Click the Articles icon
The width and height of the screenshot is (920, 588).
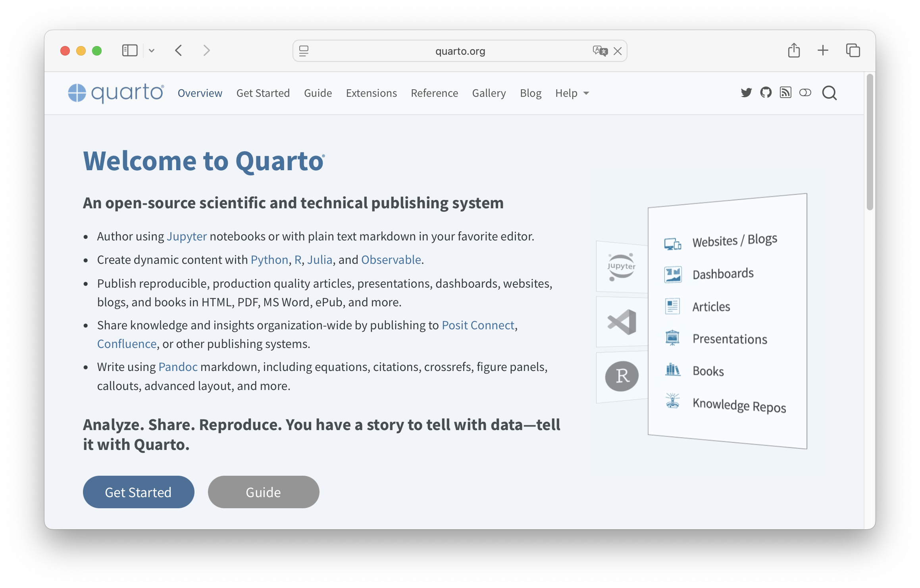[672, 306]
